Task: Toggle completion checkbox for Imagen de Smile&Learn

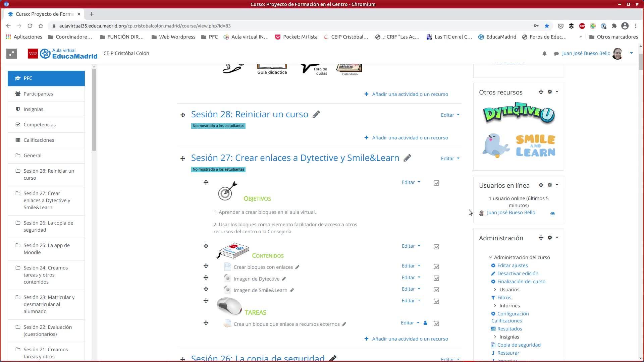Action: click(x=436, y=290)
